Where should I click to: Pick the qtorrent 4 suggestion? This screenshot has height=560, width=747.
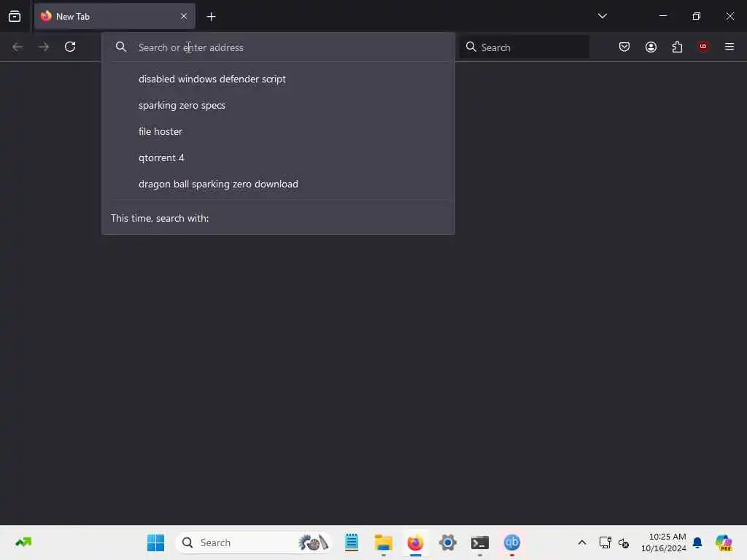coord(278,157)
